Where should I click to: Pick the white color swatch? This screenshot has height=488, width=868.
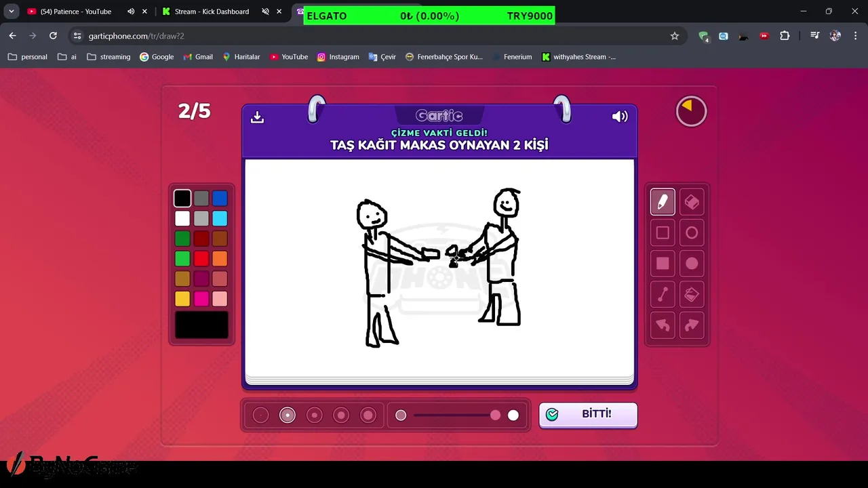(182, 218)
